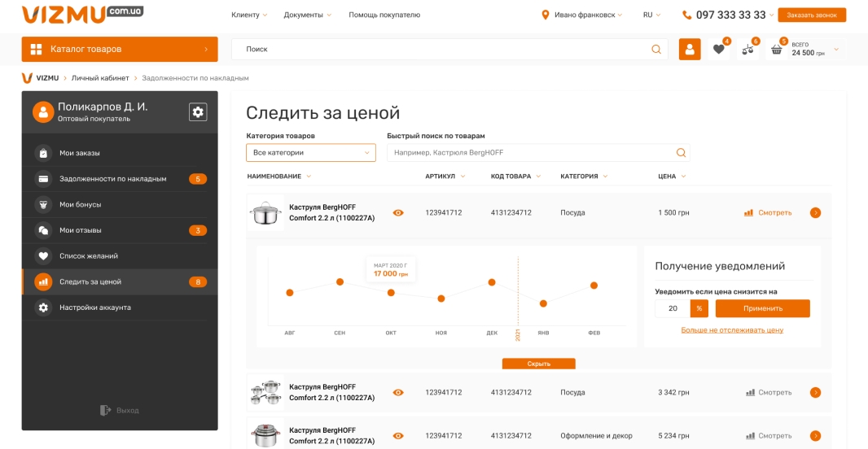Screen dimensions: 868x449
Task: Click orange arrow on the 1 500 грн row
Action: (x=815, y=213)
